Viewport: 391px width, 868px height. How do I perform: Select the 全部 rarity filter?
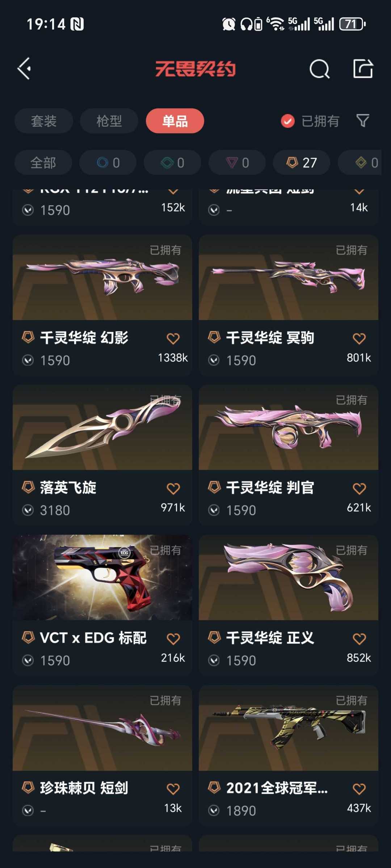coord(43,163)
